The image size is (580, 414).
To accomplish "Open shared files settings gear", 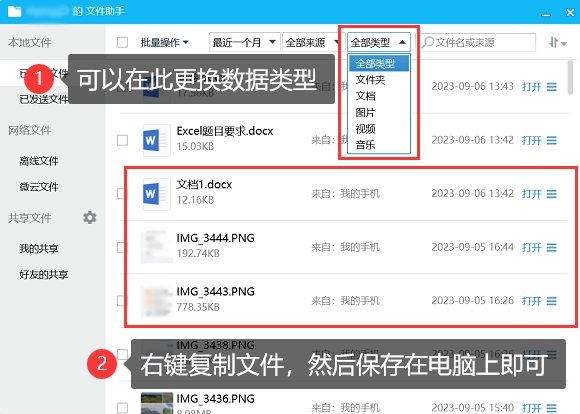I will click(90, 218).
